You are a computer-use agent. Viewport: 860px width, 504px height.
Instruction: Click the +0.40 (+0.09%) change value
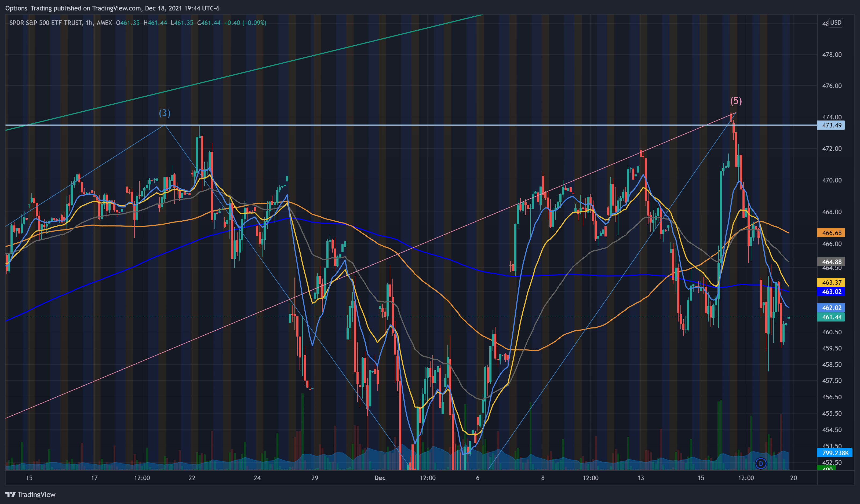245,23
